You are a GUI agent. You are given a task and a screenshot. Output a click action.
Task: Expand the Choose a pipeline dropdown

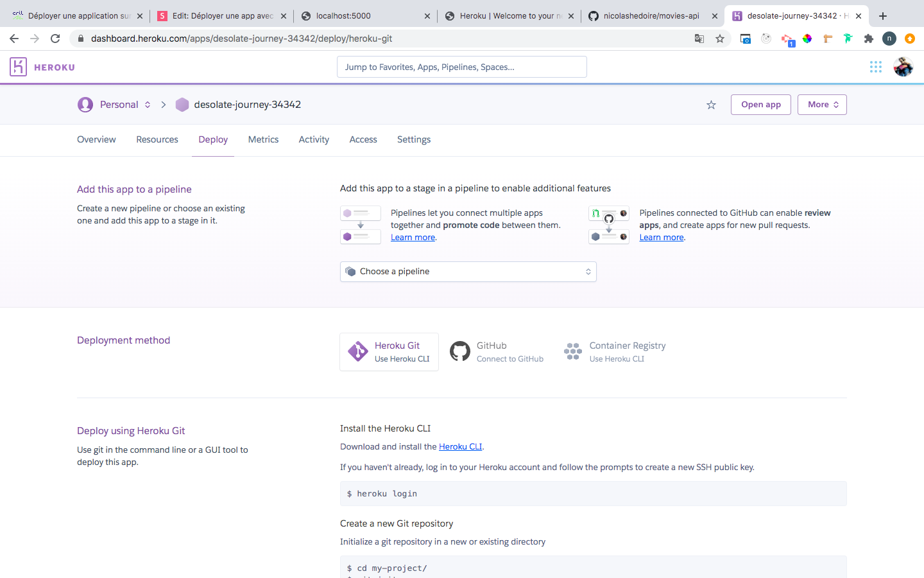(468, 272)
